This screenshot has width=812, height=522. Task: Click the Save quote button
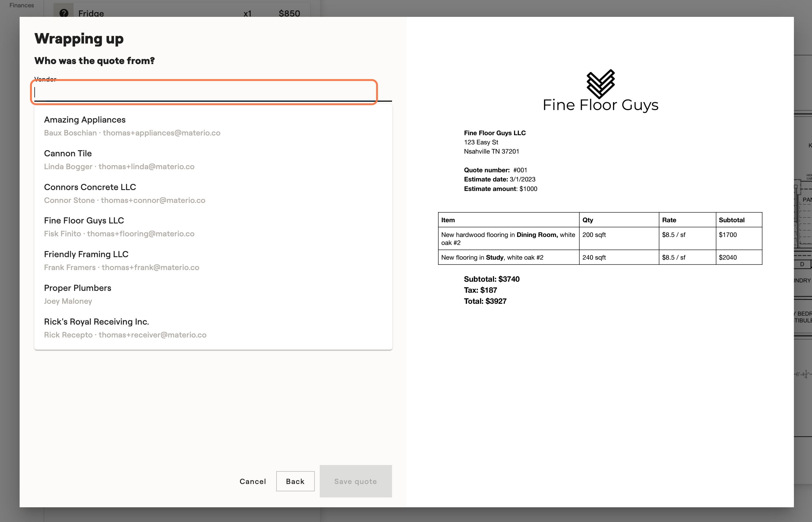(356, 481)
